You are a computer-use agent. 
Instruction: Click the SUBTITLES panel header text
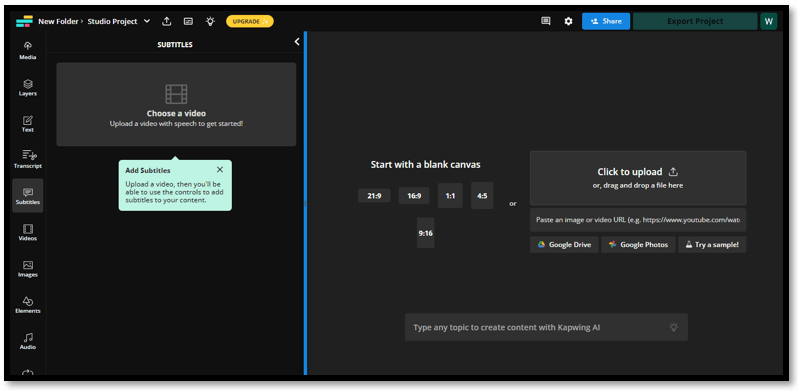(x=175, y=45)
